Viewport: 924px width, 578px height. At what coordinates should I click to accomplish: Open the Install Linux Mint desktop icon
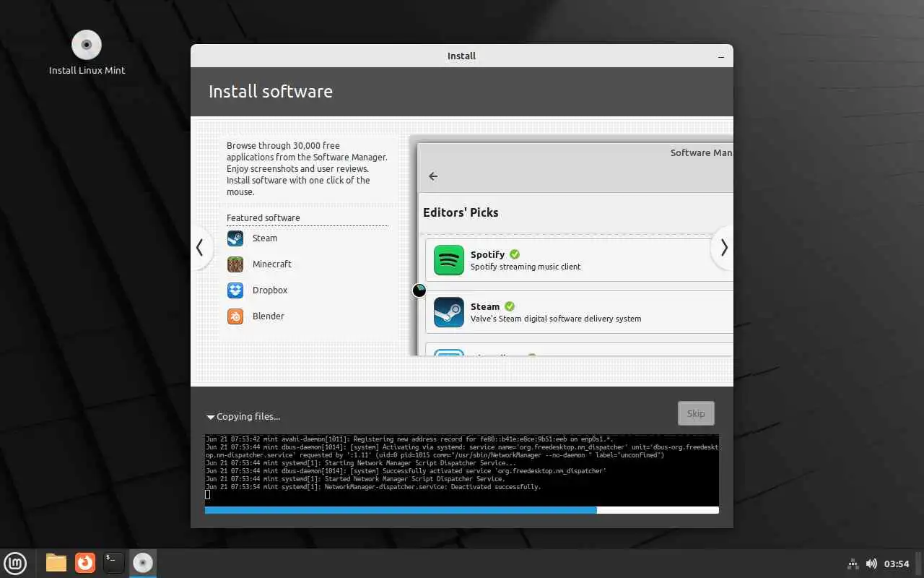pos(87,52)
